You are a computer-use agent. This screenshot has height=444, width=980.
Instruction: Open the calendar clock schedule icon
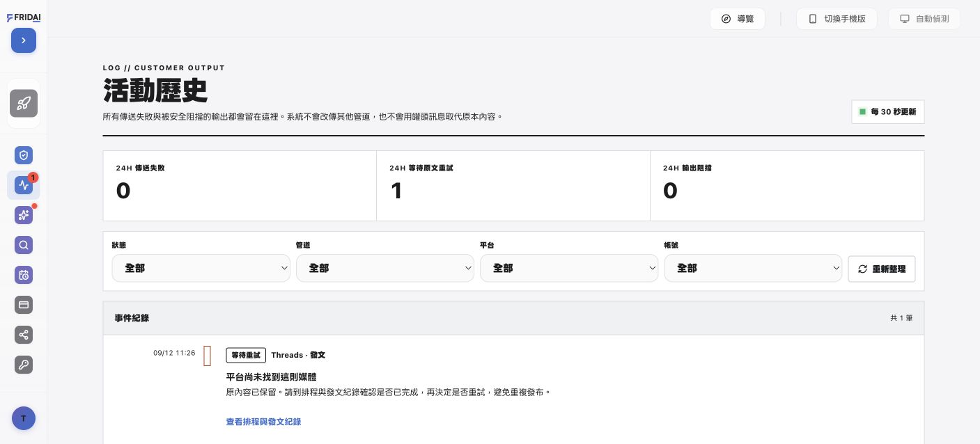coord(24,275)
